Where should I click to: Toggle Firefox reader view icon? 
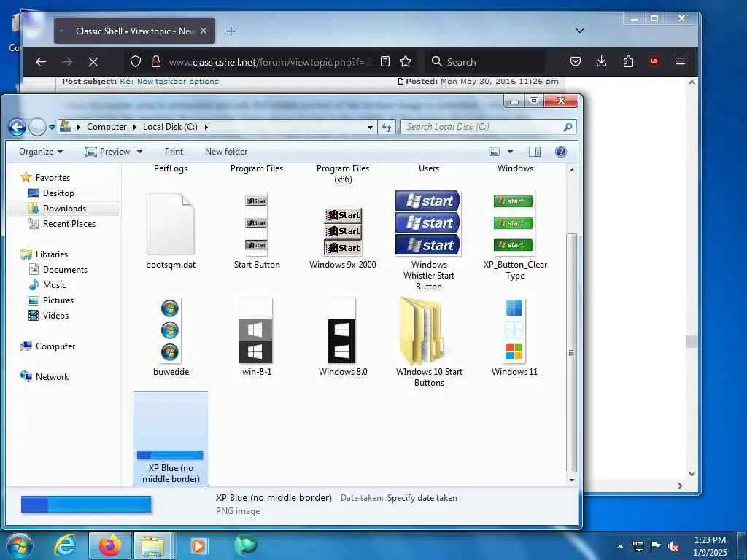point(385,61)
